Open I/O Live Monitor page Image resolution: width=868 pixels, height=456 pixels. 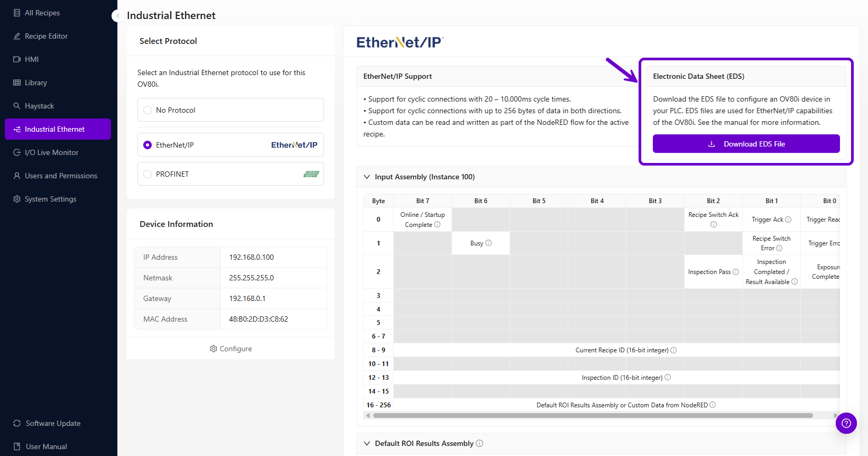click(51, 152)
